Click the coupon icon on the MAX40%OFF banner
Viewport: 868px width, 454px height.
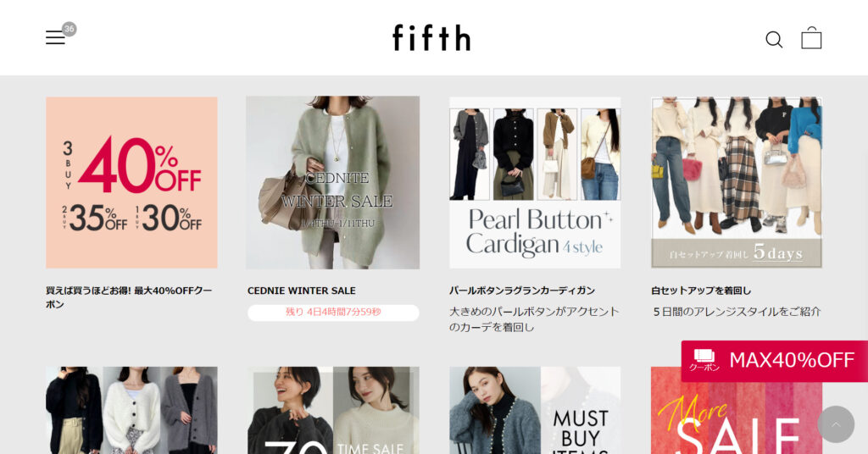(704, 359)
